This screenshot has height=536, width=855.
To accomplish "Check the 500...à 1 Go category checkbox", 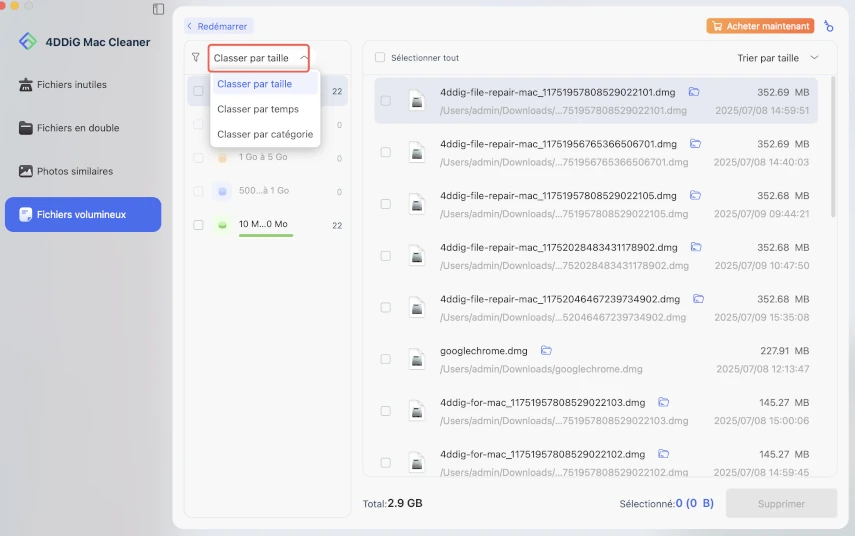I will (198, 191).
